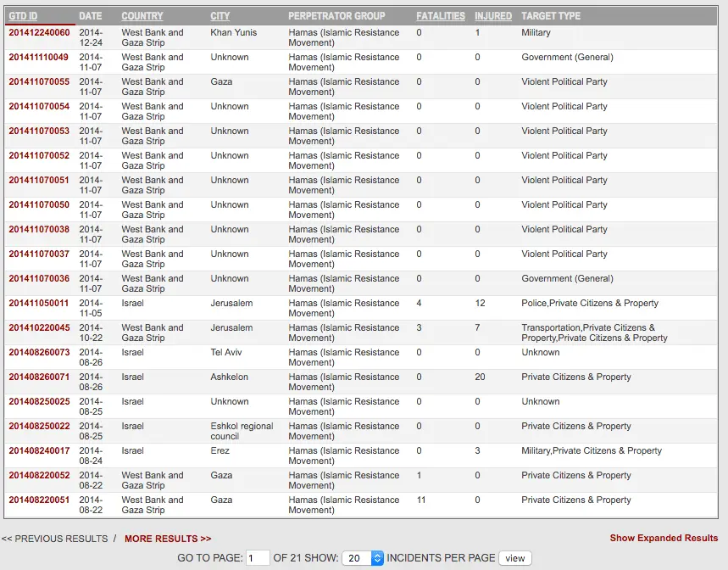
Task: View incident 201408260071 in Ashkelon
Action: (x=39, y=377)
